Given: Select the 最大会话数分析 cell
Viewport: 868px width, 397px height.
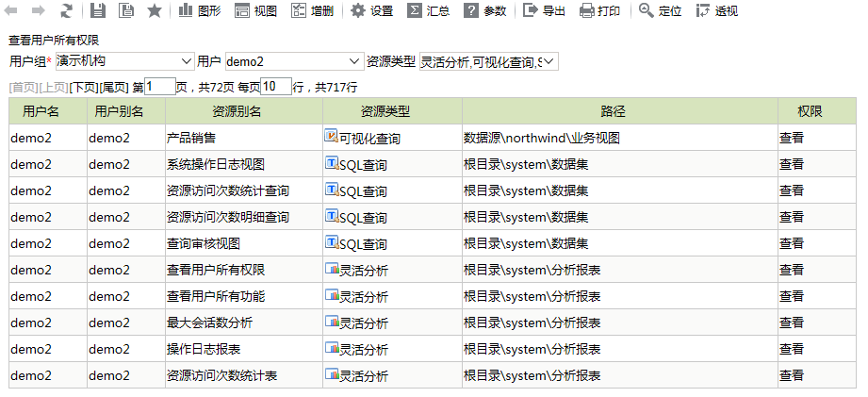Looking at the screenshot, I should pos(244,323).
